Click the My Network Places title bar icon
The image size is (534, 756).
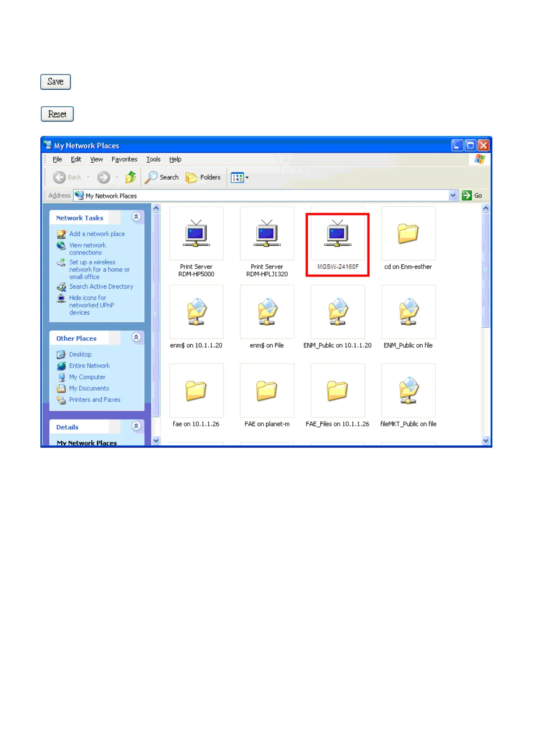pyautogui.click(x=48, y=145)
